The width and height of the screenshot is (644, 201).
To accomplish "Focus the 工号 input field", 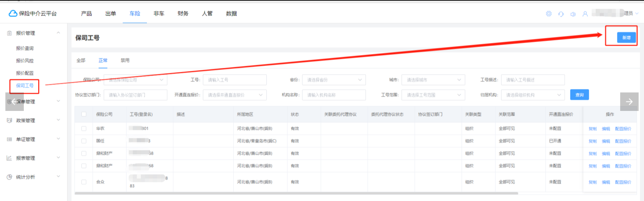I will pos(235,80).
